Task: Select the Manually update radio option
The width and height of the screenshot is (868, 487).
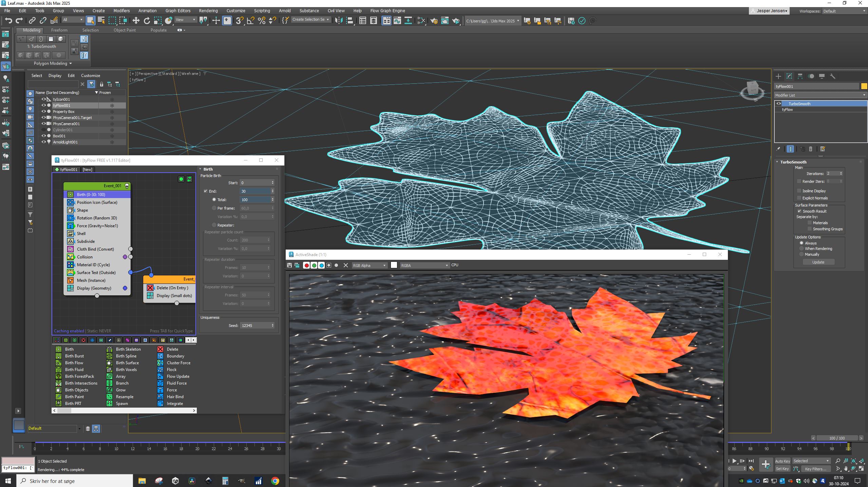Action: click(802, 254)
